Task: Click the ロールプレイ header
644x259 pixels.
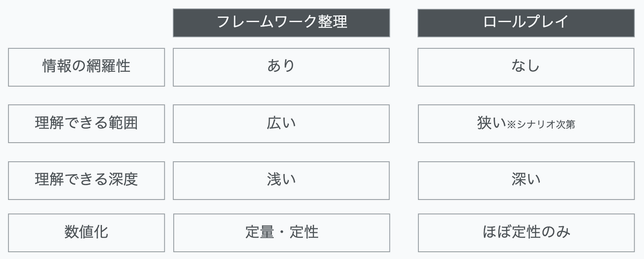Action: 526,23
